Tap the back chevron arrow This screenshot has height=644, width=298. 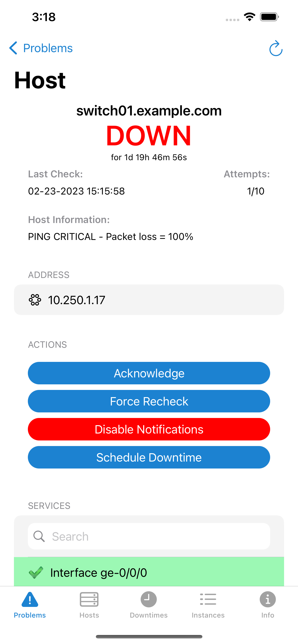click(13, 48)
